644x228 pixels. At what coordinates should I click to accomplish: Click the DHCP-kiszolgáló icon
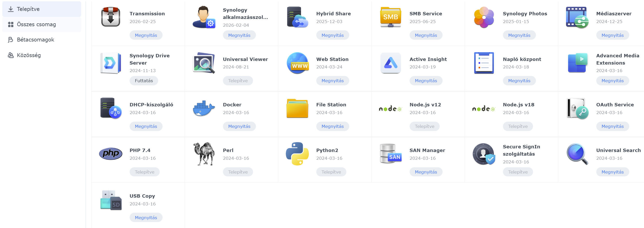pyautogui.click(x=111, y=108)
